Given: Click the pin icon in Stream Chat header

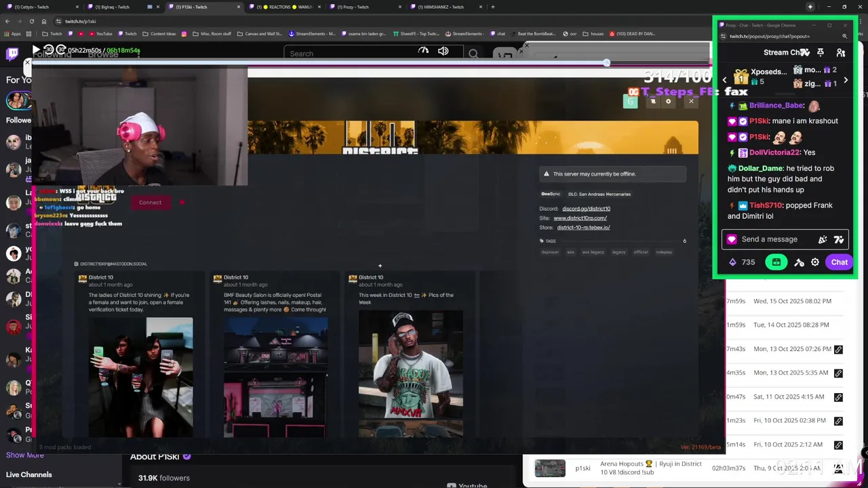Looking at the screenshot, I should 821,53.
